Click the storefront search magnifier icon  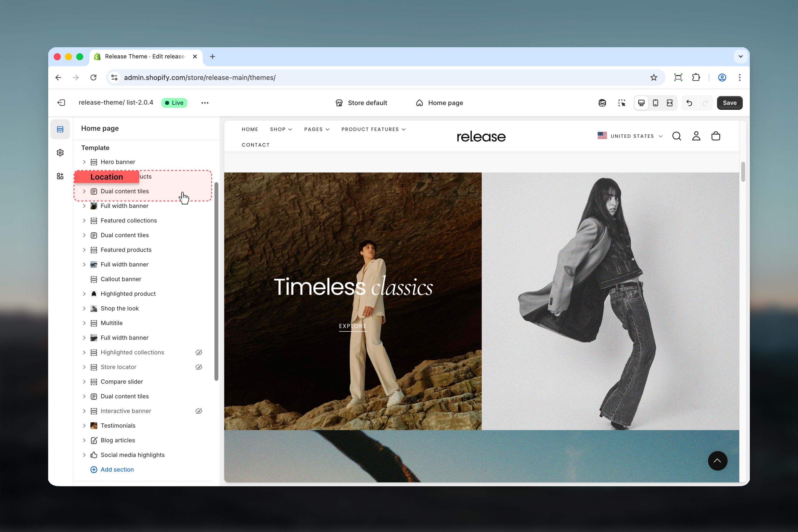coord(677,136)
